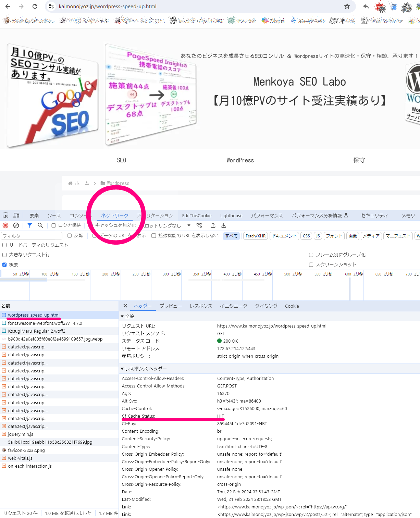Clear the network log

tap(16, 225)
